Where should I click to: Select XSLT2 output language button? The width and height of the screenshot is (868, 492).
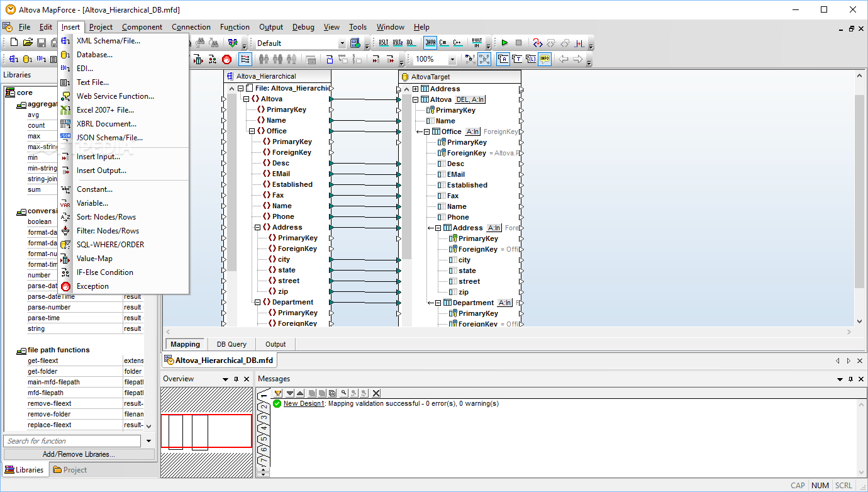point(398,43)
